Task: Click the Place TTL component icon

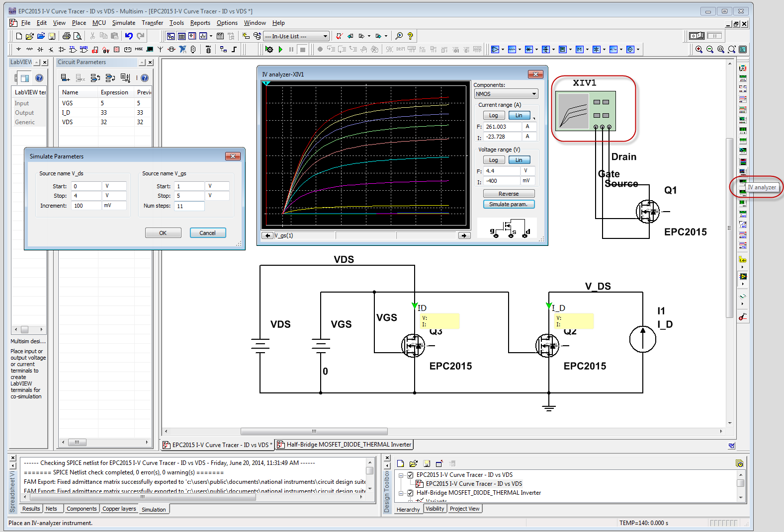Action: pyautogui.click(x=73, y=50)
